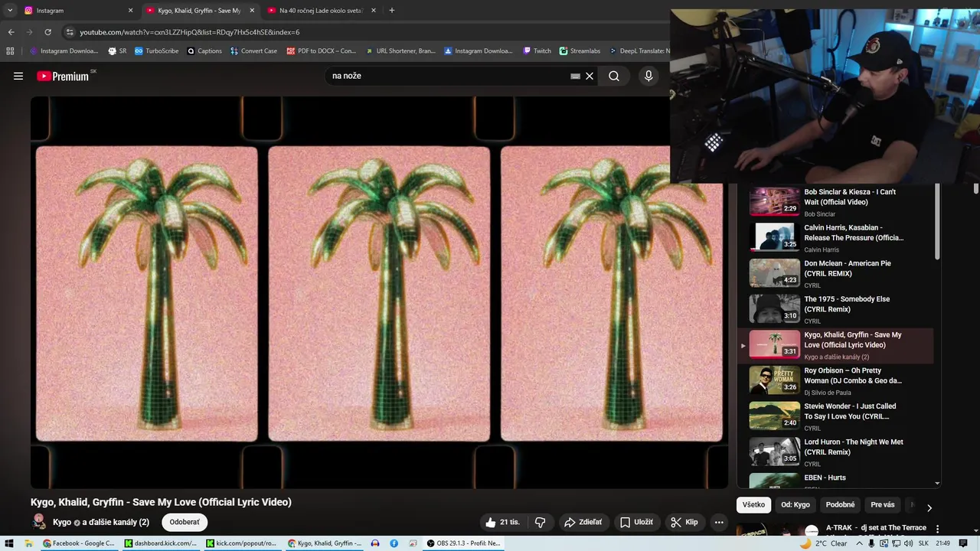Click the lyric video player
Image resolution: width=980 pixels, height=551 pixels.
tap(379, 292)
